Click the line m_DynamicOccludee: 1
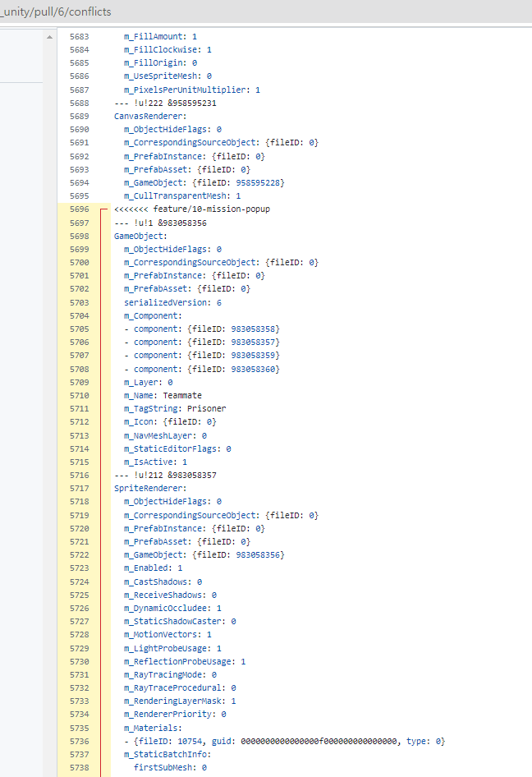This screenshot has width=532, height=777. (172, 608)
